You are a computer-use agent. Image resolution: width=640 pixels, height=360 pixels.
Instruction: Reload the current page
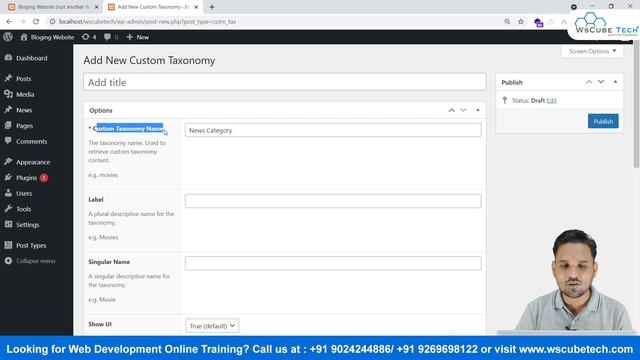point(36,22)
